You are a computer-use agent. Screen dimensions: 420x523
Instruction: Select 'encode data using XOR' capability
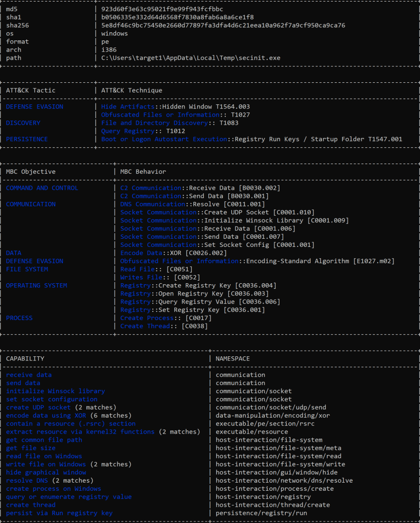pos(46,416)
